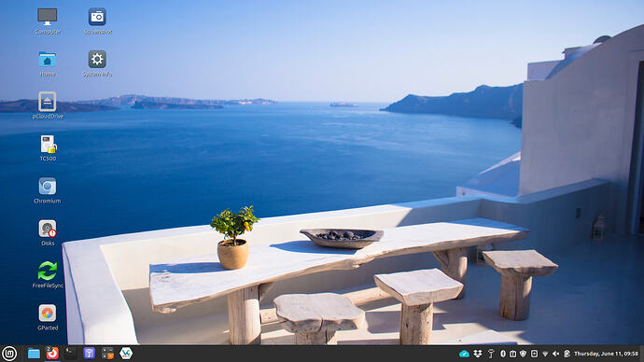This screenshot has height=362, width=644.
Task: Click the white hexagon app icon in the panel
Action: click(x=126, y=354)
